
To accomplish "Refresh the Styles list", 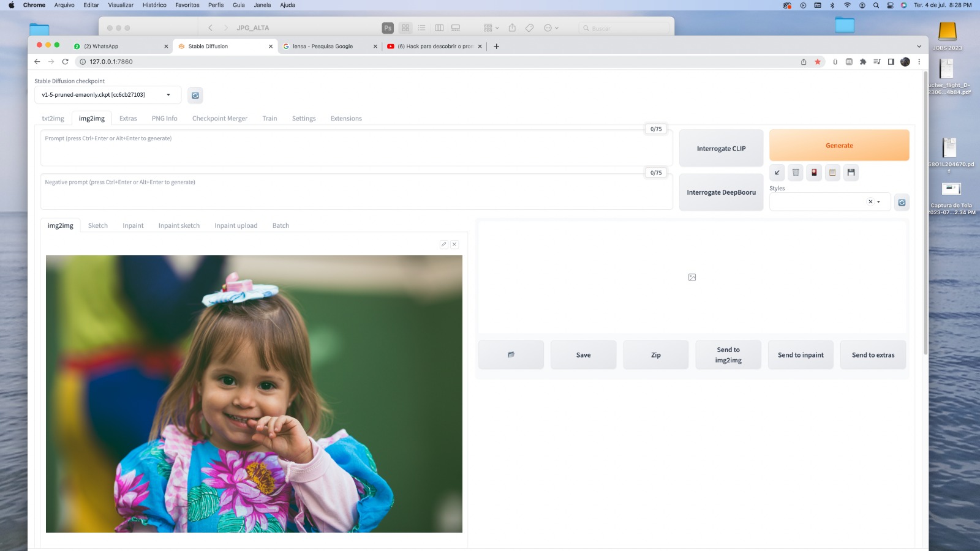I will pyautogui.click(x=902, y=203).
